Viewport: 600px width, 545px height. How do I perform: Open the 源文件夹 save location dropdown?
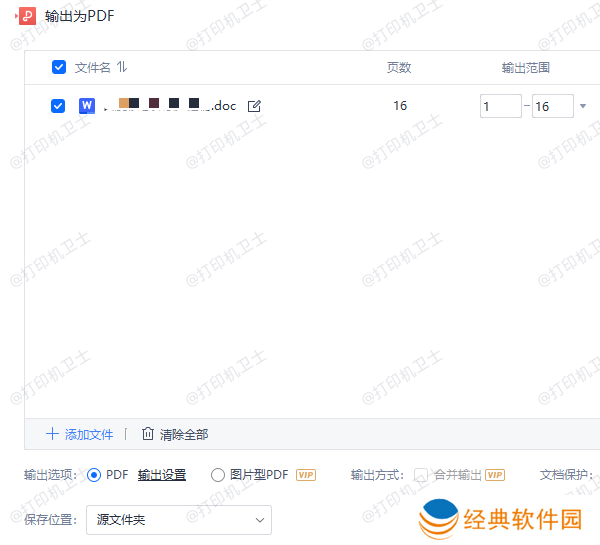click(x=179, y=520)
